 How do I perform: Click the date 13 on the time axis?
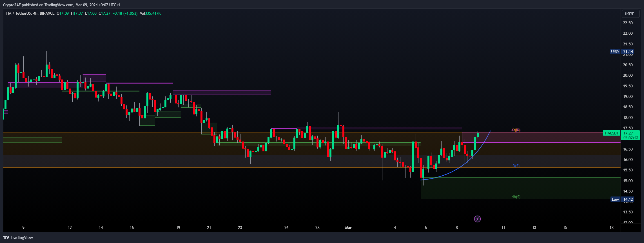tap(534, 227)
